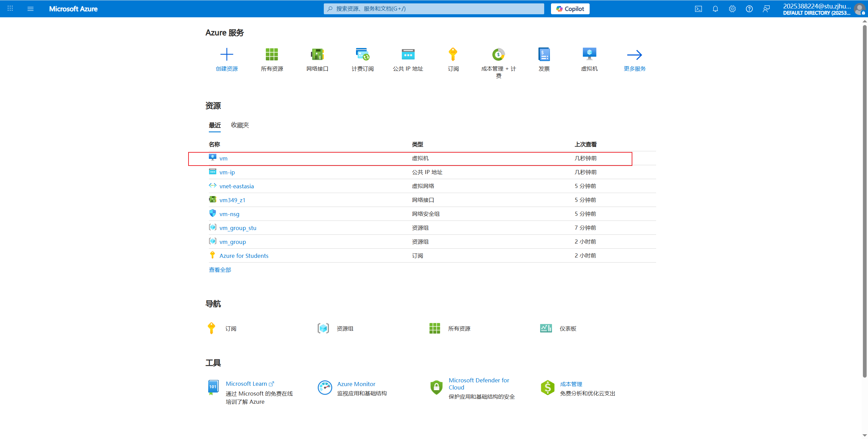868x439 pixels.
Task: Open the Microsoft Learn link
Action: click(x=250, y=384)
